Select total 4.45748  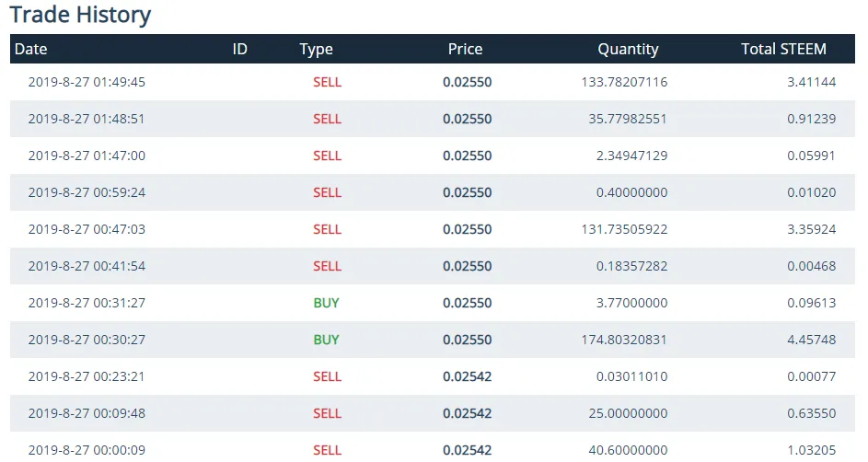[x=812, y=340]
